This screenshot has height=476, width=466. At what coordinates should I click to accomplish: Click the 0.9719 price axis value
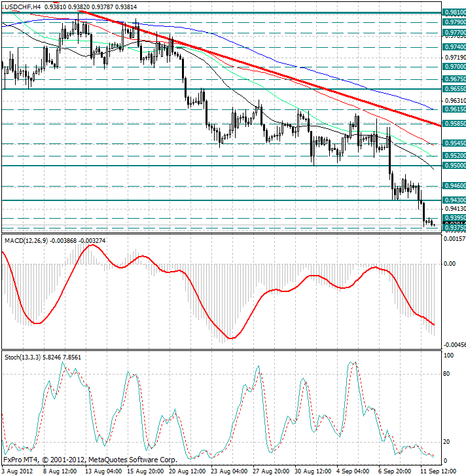[x=455, y=58]
